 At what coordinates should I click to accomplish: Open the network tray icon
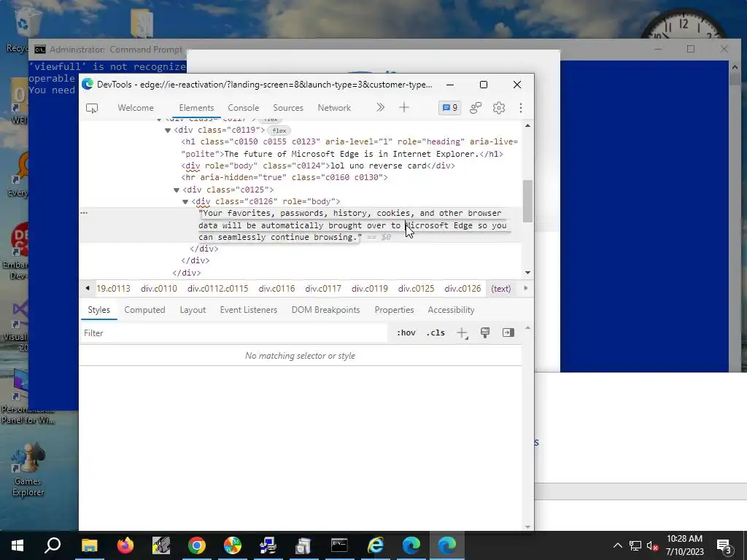(x=635, y=545)
